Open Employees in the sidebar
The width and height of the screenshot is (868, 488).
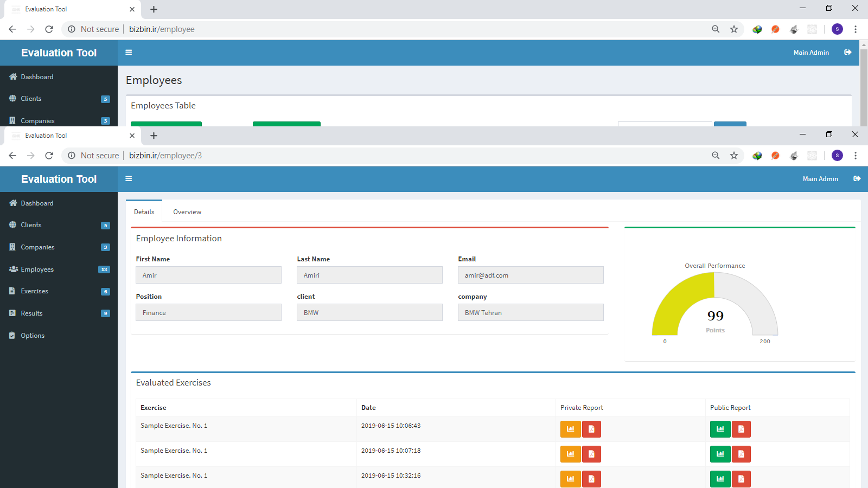point(59,269)
